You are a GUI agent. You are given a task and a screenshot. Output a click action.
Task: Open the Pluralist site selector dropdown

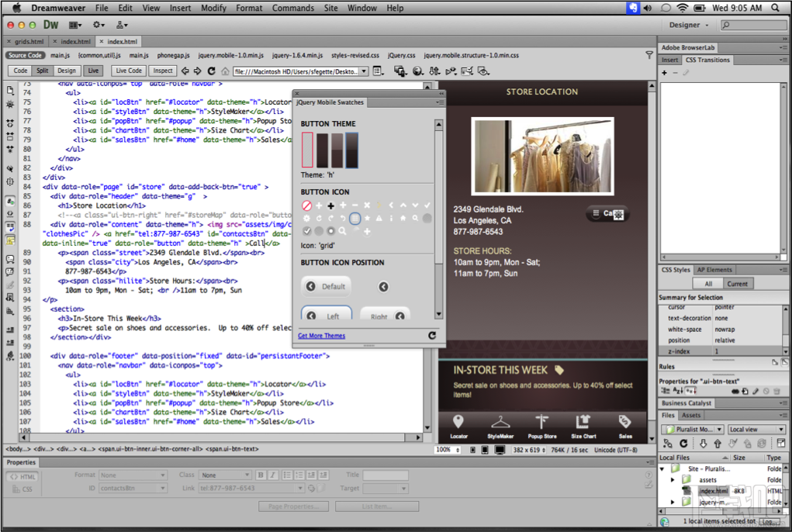693,428
